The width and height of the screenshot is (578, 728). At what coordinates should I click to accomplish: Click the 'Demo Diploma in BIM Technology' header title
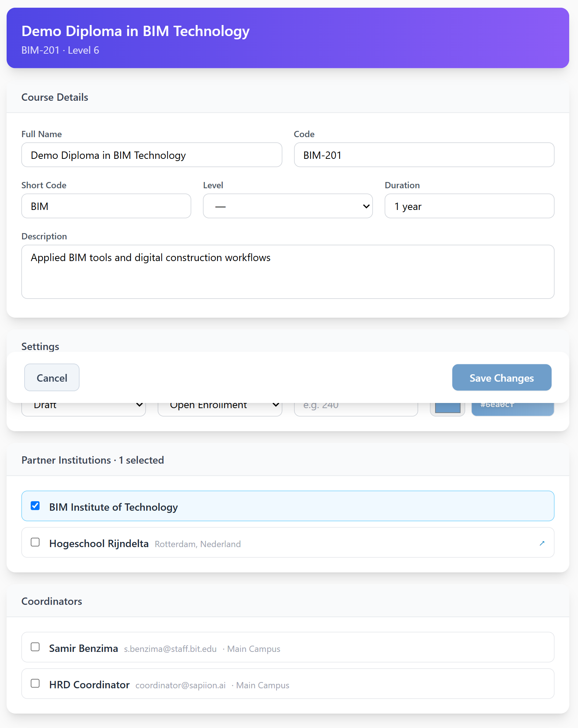pyautogui.click(x=136, y=31)
